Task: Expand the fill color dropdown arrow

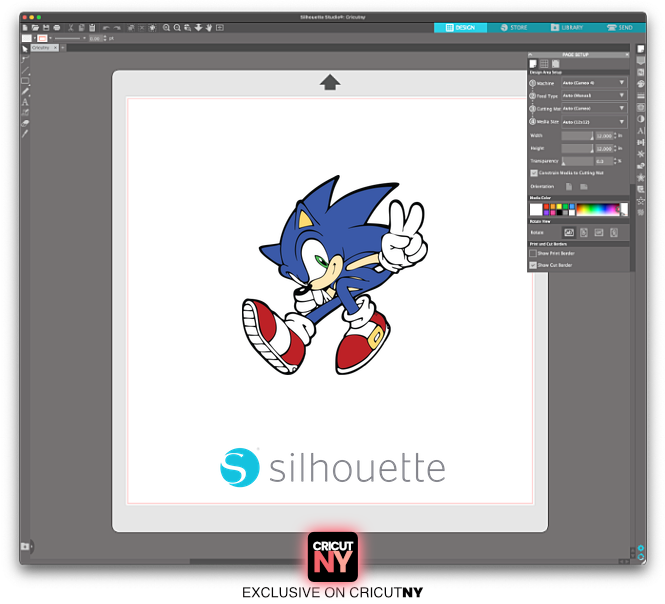Action: (35, 38)
